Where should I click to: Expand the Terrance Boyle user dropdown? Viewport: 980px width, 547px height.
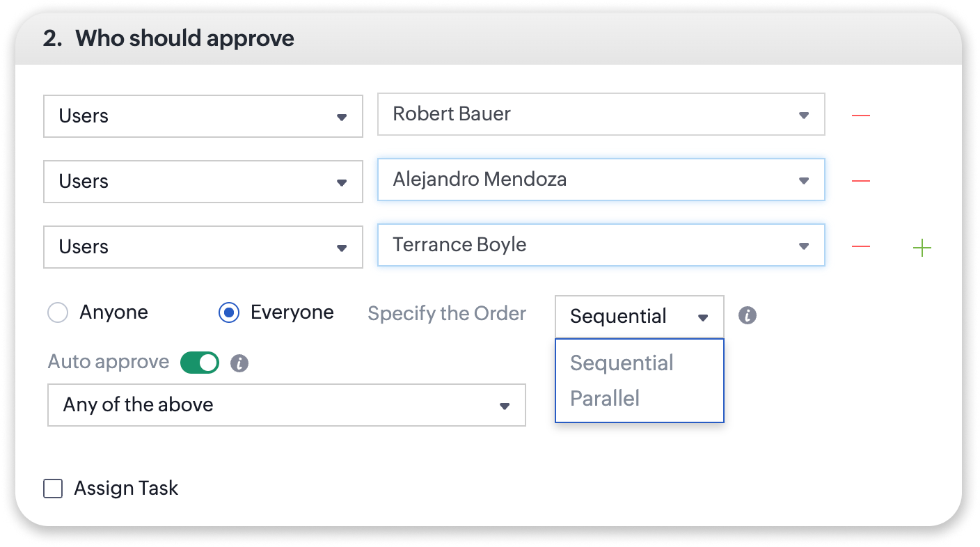pos(601,245)
